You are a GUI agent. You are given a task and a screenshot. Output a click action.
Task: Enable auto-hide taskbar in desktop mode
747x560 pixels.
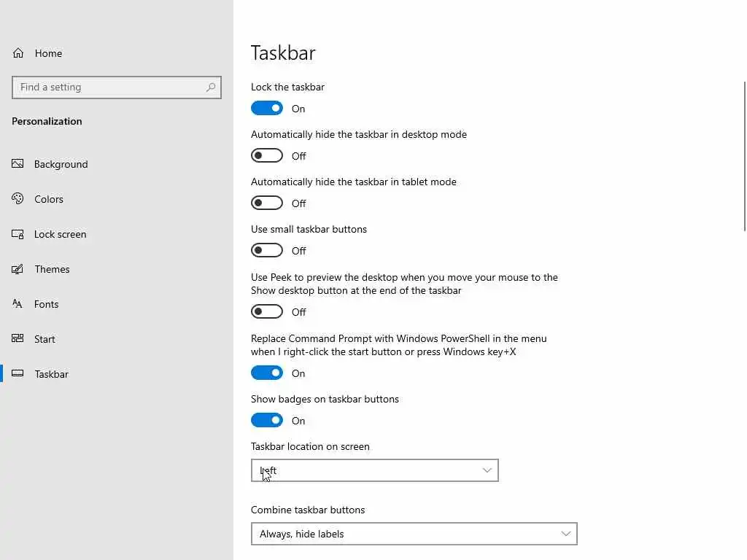click(267, 156)
